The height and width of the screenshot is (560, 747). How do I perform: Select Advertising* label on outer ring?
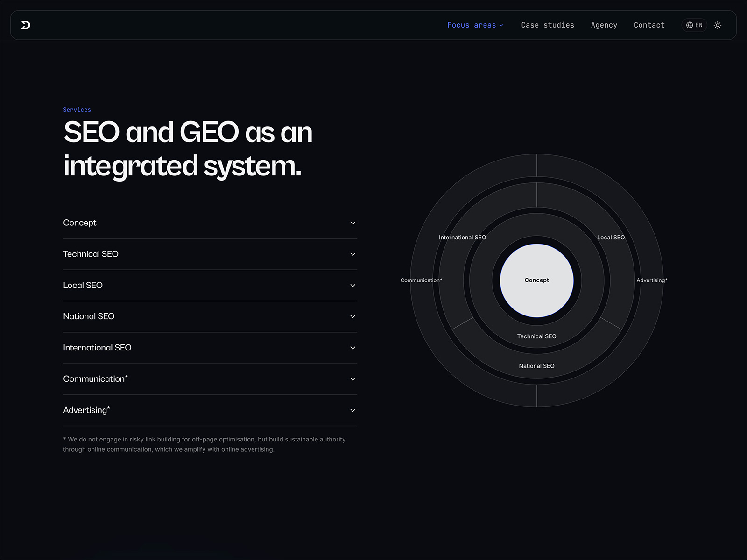coord(652,280)
